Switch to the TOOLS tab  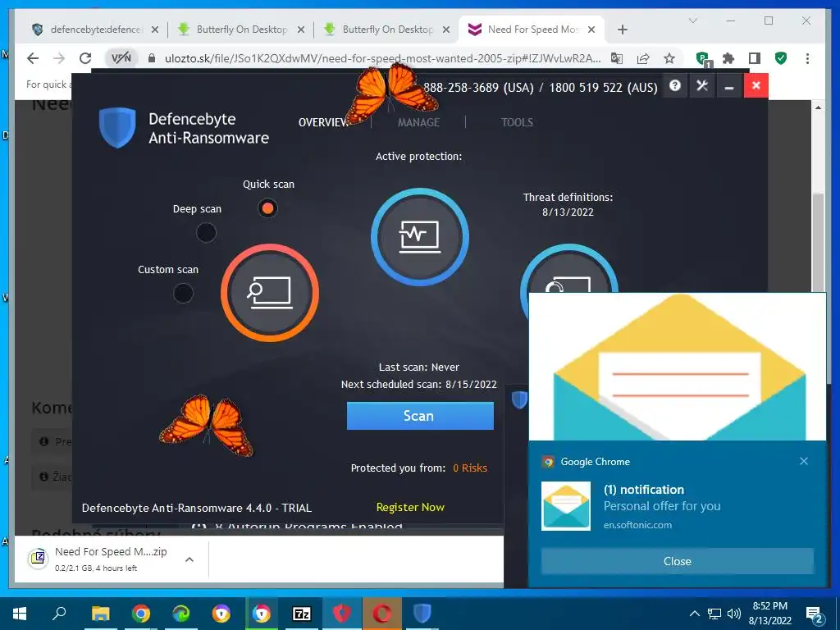click(517, 123)
